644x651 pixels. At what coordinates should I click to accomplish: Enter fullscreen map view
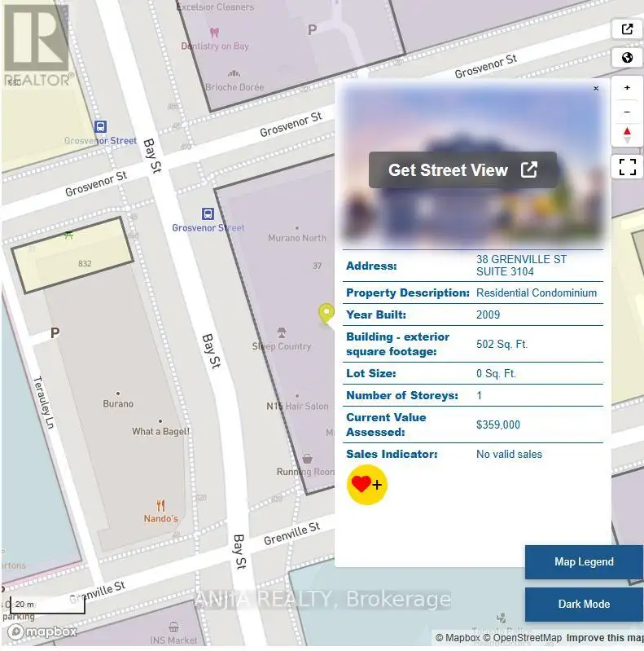pos(627,167)
